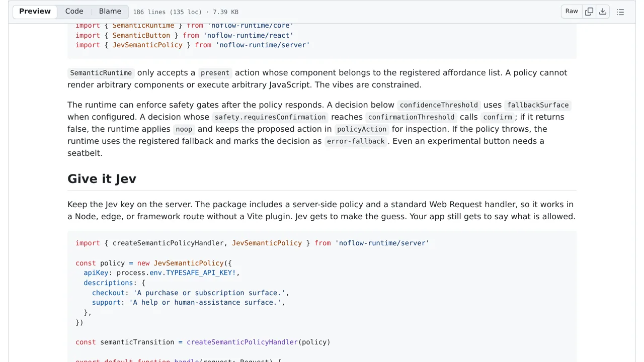The image size is (644, 362).
Task: Select the error-fallback inline code
Action: point(356,141)
